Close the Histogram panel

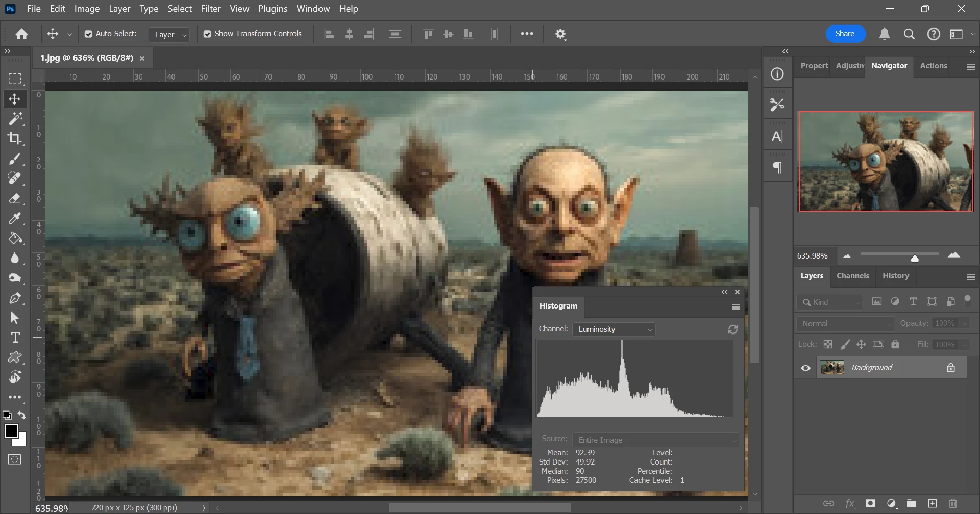(x=737, y=292)
